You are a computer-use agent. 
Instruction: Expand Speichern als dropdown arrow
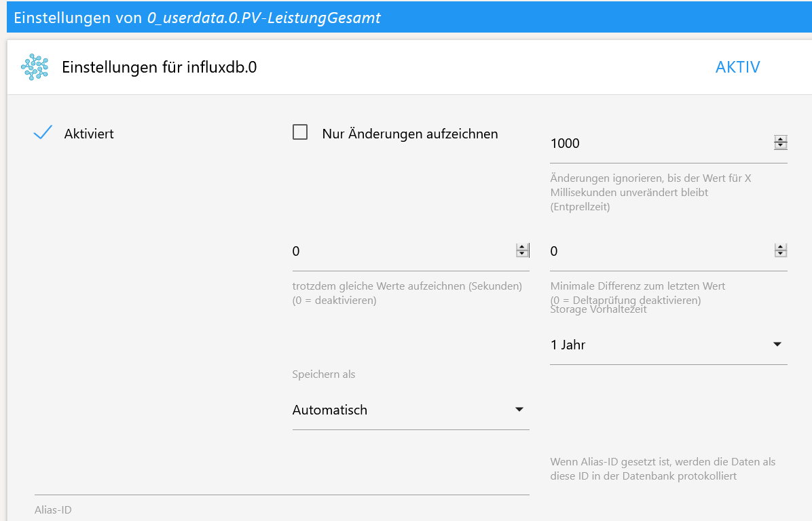coord(519,410)
